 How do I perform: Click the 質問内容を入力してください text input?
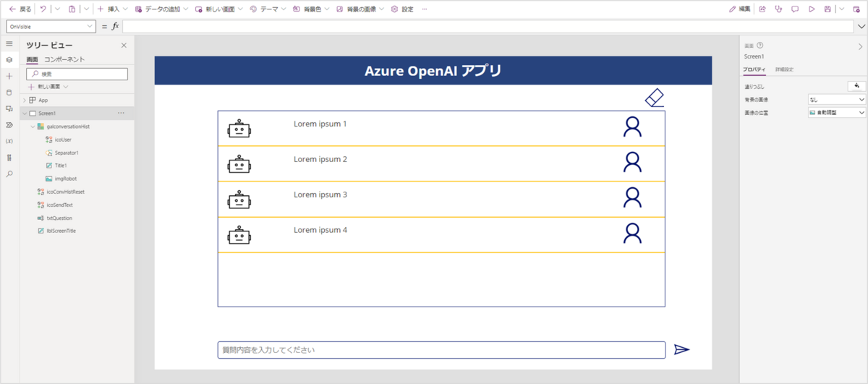441,350
